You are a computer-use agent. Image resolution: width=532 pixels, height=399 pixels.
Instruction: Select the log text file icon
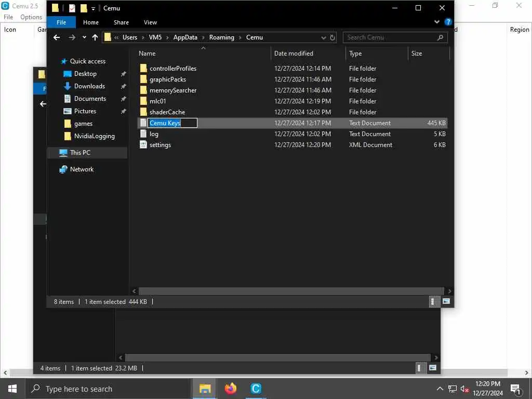[x=143, y=134]
